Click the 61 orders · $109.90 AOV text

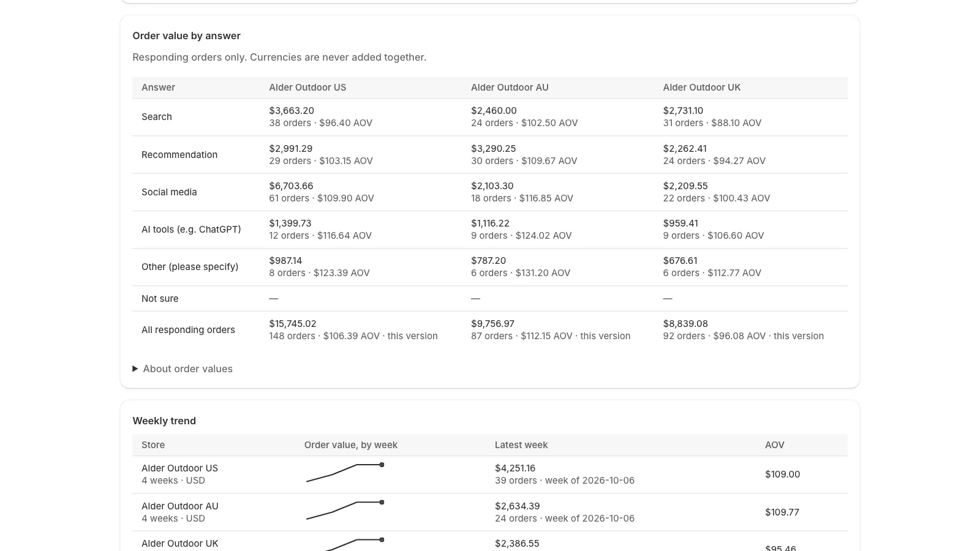[x=322, y=198]
